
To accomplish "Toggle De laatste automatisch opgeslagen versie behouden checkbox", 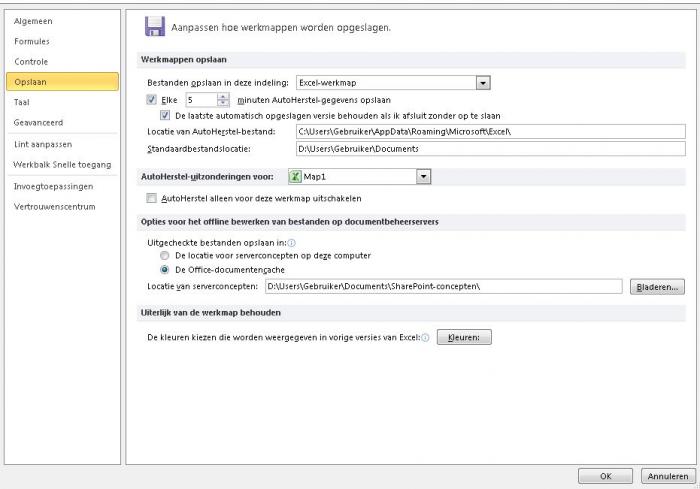I will pyautogui.click(x=165, y=116).
